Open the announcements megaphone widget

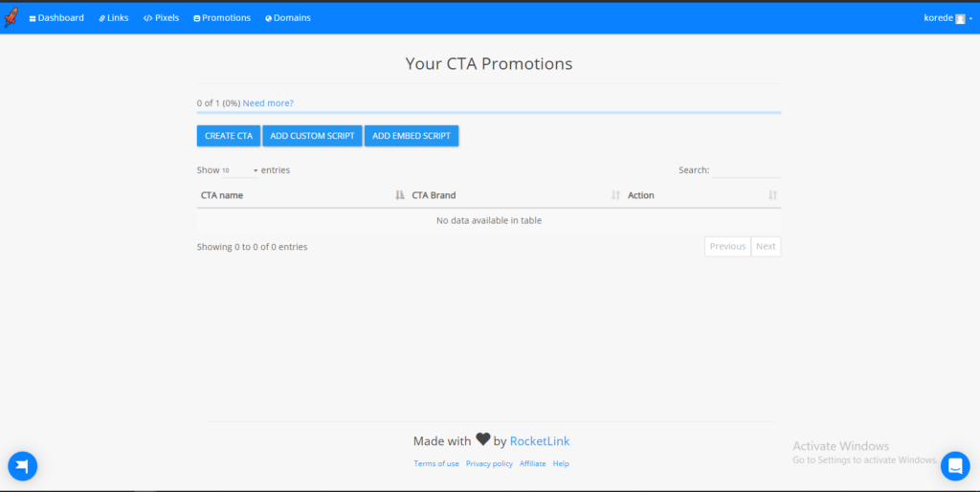click(23, 466)
